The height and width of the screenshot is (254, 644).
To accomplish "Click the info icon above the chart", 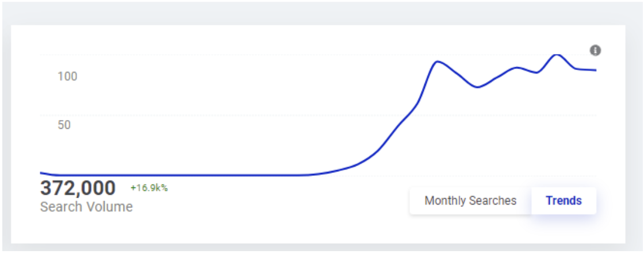I will coord(596,51).
